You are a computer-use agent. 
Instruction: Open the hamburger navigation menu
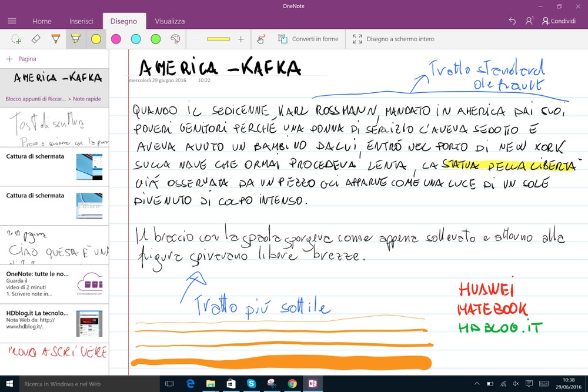12,21
